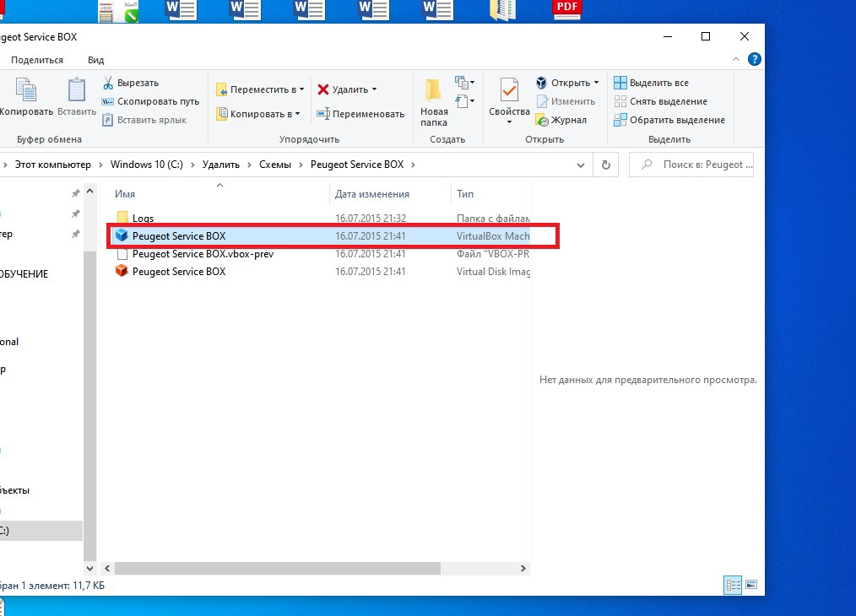Click Снять выделение (Select none)
This screenshot has width=856, height=616.
point(660,101)
